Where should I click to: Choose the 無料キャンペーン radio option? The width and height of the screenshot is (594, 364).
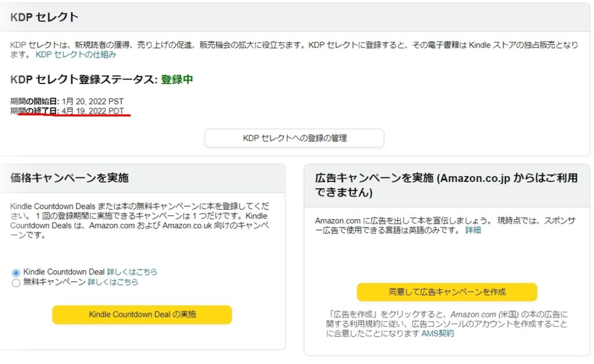coord(16,283)
